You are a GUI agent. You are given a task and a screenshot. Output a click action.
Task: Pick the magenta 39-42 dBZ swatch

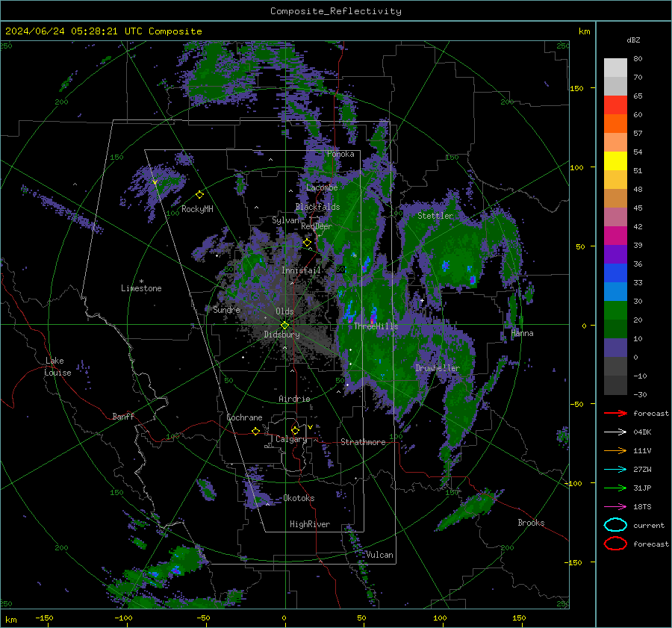(x=615, y=236)
